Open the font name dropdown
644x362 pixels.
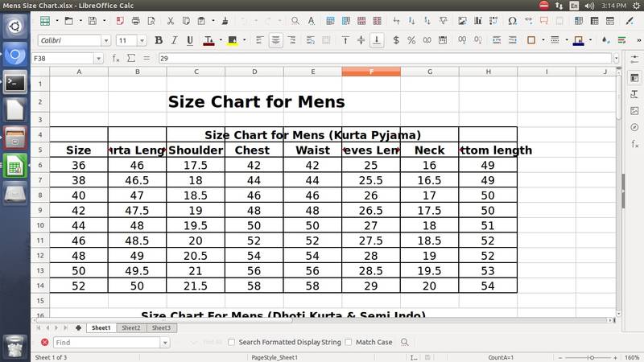[105, 40]
